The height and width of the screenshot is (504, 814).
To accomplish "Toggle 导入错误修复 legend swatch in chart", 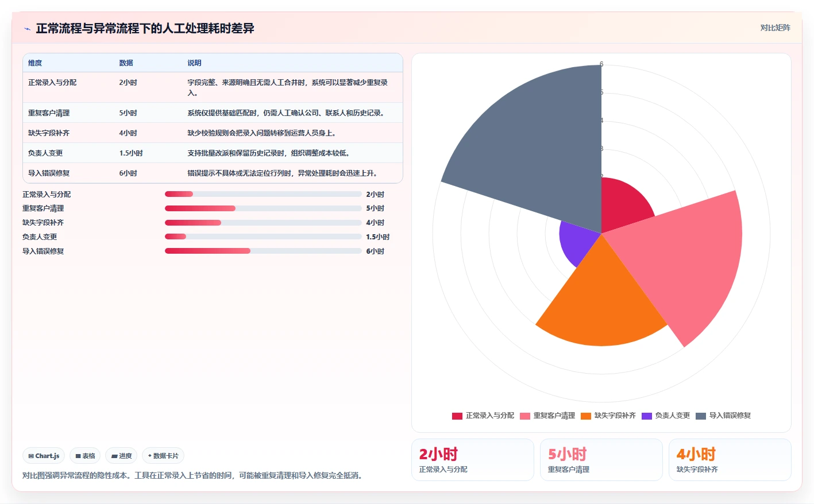I will coord(701,416).
